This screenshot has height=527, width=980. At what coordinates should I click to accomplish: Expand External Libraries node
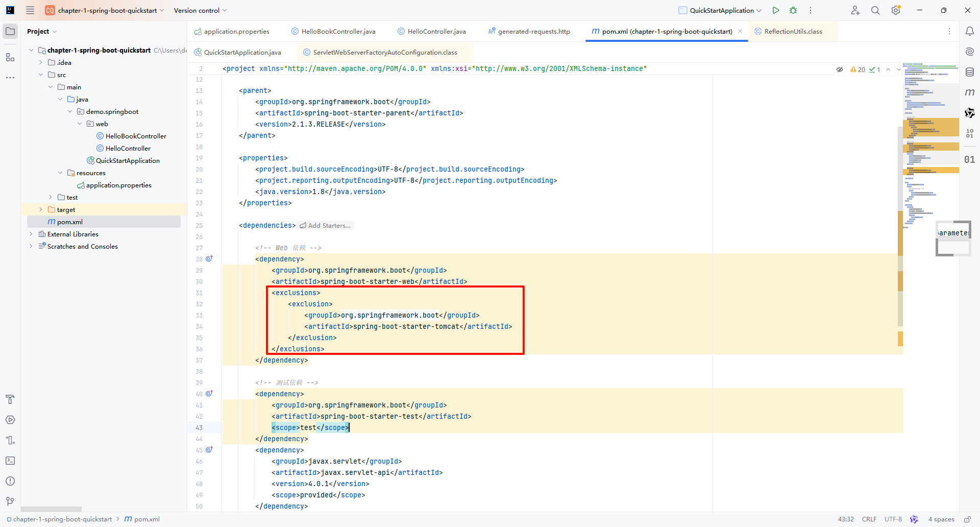tap(31, 234)
